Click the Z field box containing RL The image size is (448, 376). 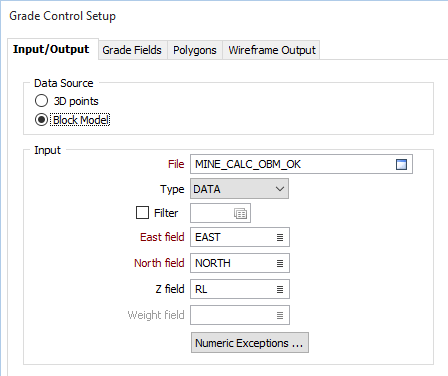(x=240, y=289)
